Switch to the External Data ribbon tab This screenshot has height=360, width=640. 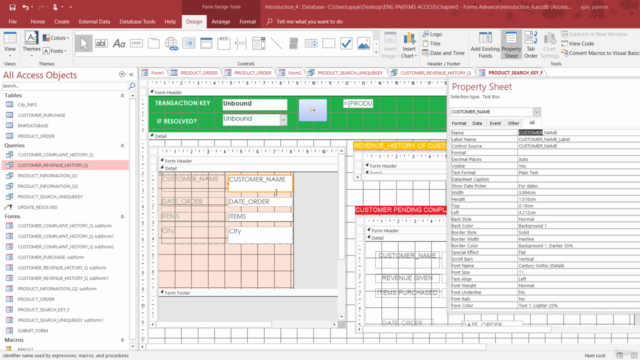pyautogui.click(x=94, y=22)
